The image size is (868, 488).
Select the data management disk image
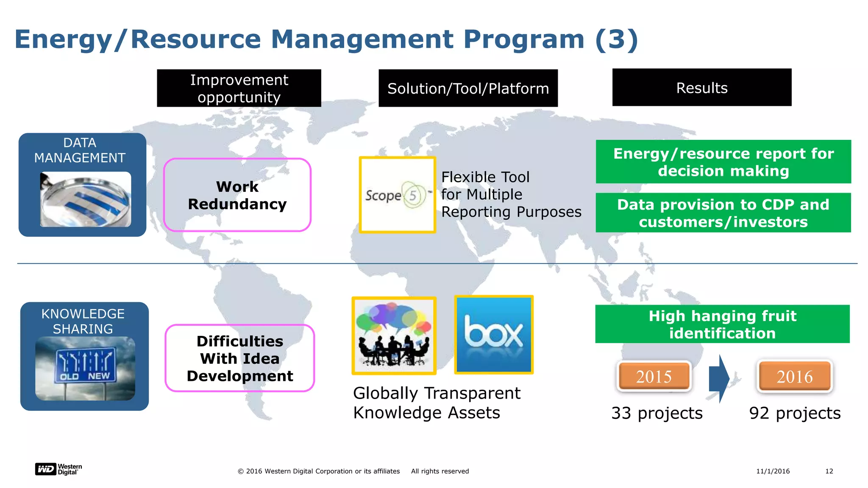[86, 199]
